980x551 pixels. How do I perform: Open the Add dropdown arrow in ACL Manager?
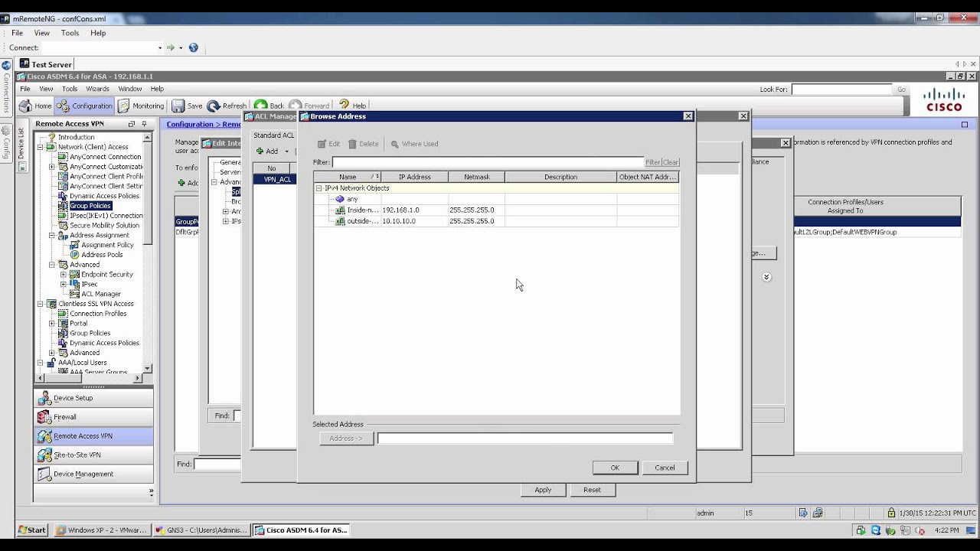[x=286, y=152]
